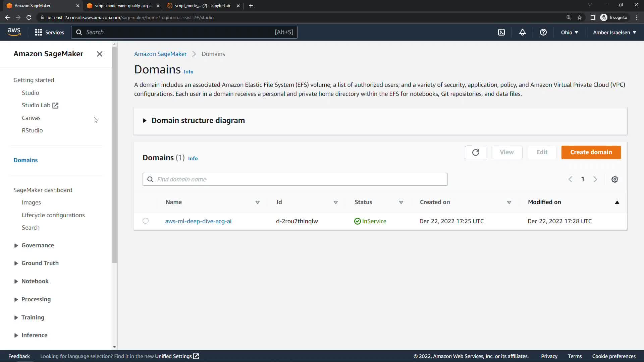Open the notifications bell icon
Viewport: 644px width, 362px height.
(x=522, y=32)
